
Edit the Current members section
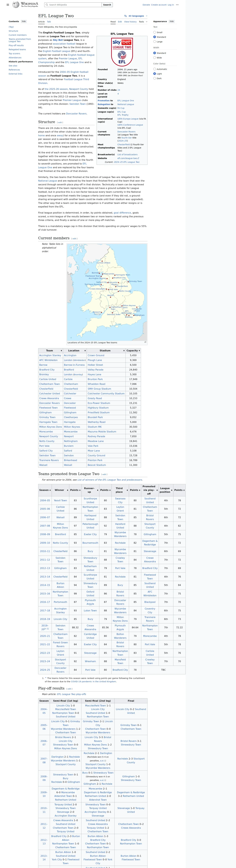point(74,239)
